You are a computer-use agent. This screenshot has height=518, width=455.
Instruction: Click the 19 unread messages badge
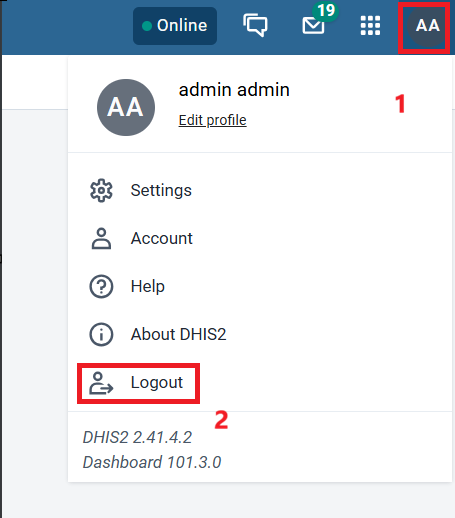[x=325, y=11]
